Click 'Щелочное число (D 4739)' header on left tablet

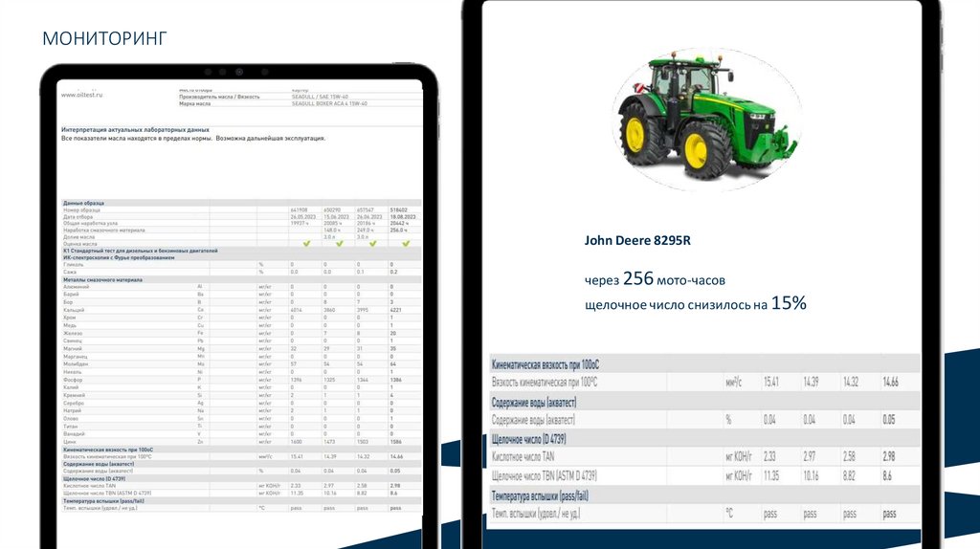(x=95, y=478)
